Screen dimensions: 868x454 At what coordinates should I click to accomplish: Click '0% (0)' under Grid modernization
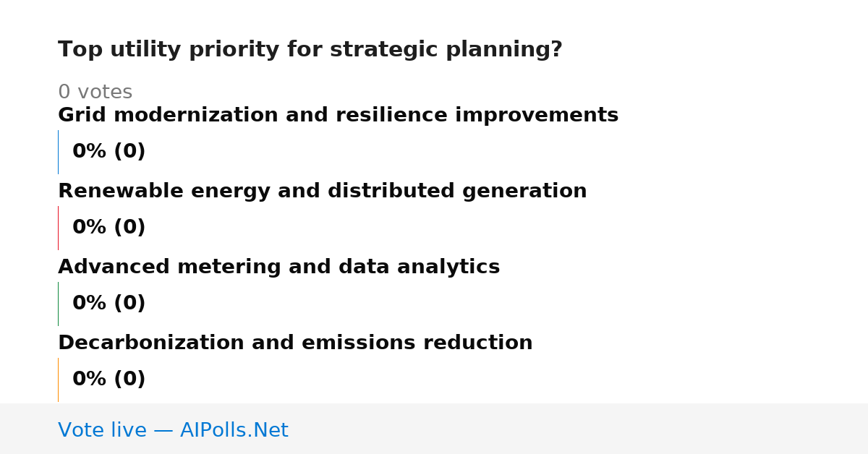[109, 152]
